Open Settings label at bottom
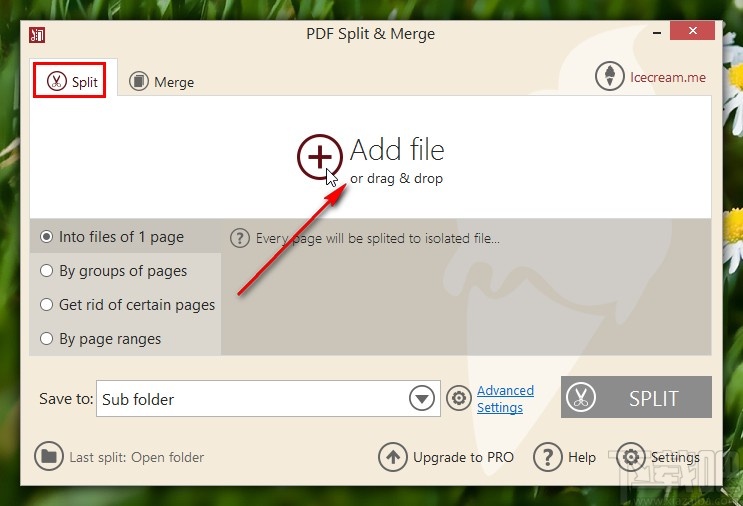This screenshot has height=506, width=743. coord(675,457)
